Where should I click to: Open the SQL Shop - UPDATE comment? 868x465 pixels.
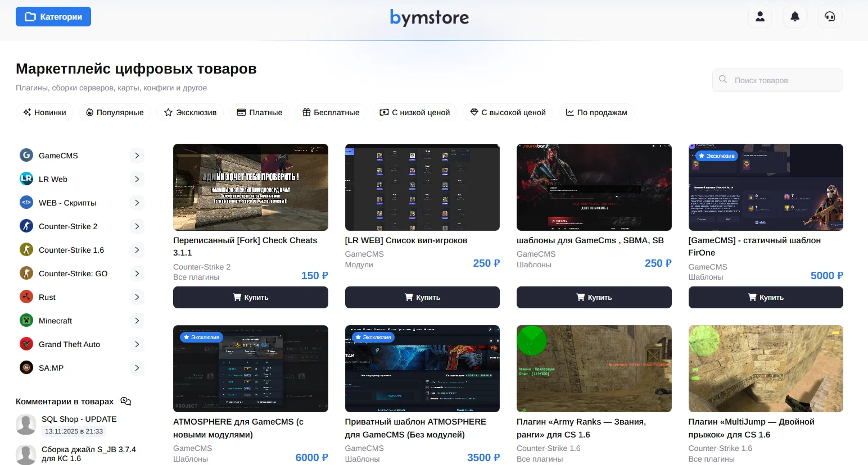point(79,419)
